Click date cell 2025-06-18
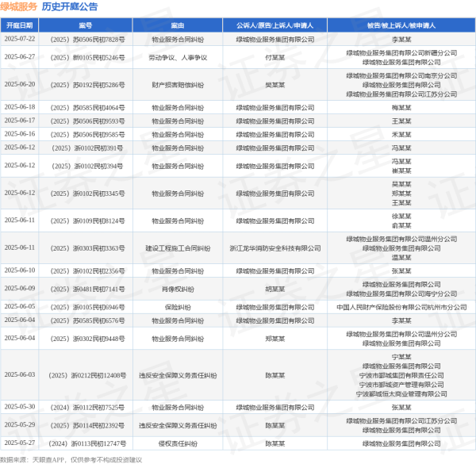Screen dimensions: 476x464 coord(19,107)
